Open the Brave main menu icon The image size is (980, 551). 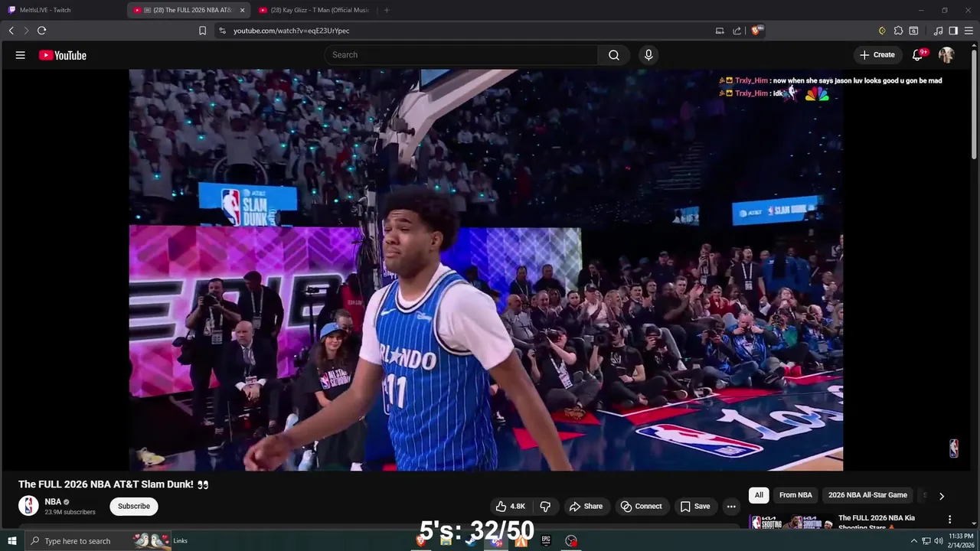coord(969,31)
